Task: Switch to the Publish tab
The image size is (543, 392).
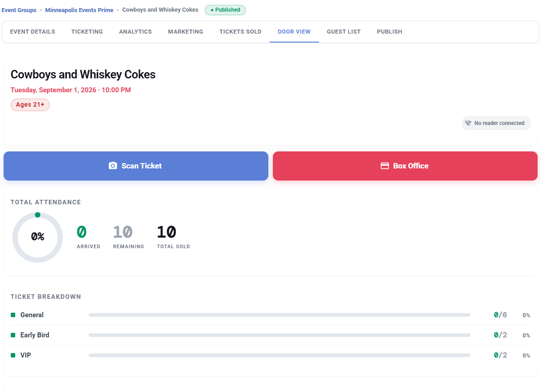Action: [389, 32]
